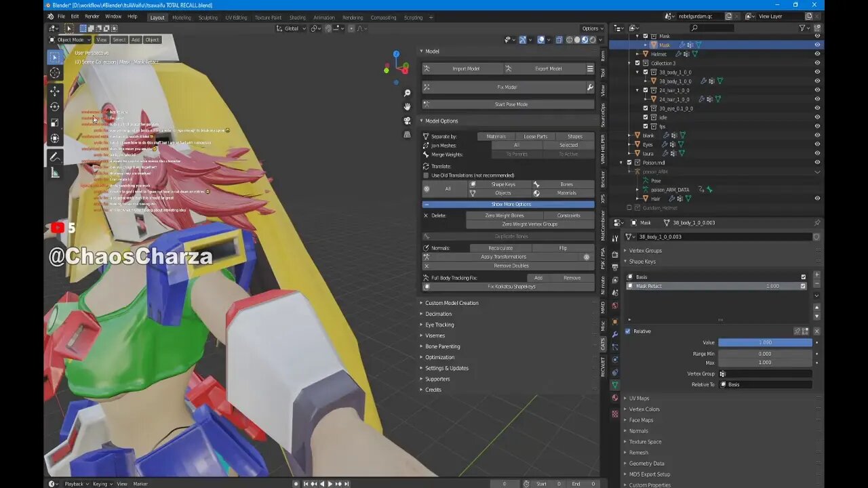Click the remove shape key minus button

point(816,284)
